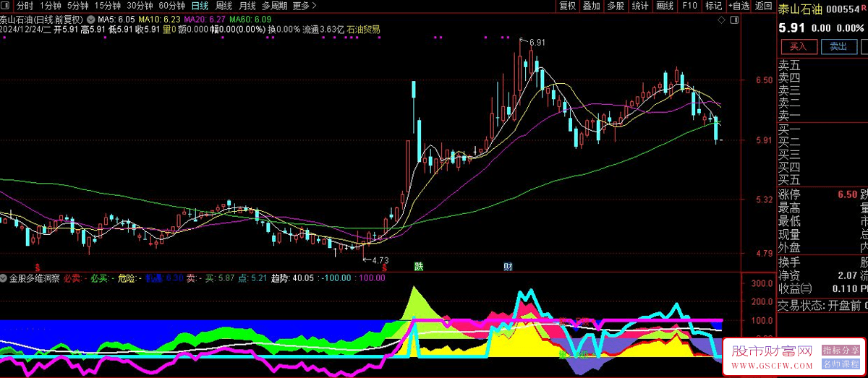Image resolution: width=868 pixels, height=378 pixels.
Task: Click the 6.91 high price marker
Action: (x=536, y=43)
